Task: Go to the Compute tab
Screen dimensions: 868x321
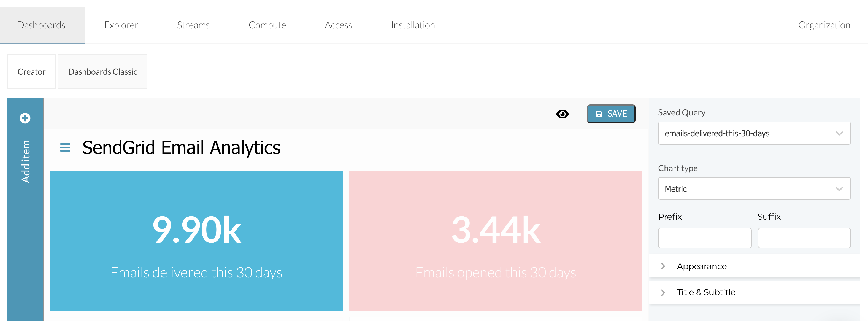Action: 267,25
